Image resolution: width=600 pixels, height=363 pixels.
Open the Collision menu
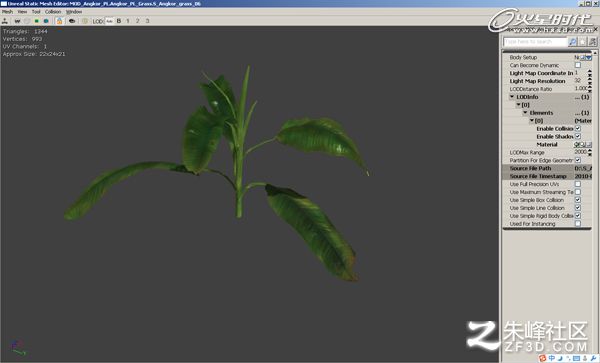point(53,12)
